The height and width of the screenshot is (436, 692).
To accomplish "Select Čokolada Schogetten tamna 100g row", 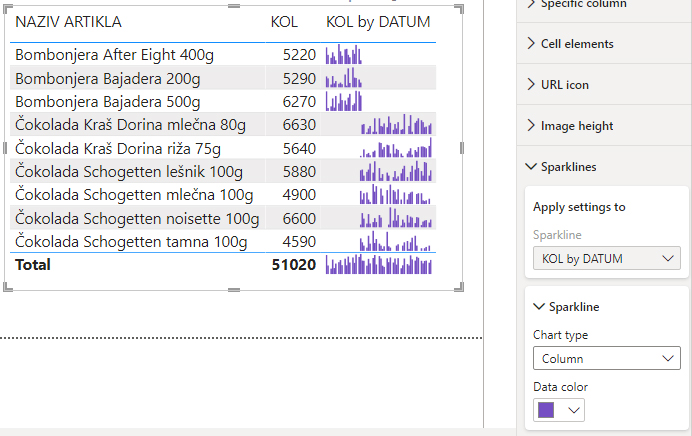I will tap(131, 241).
